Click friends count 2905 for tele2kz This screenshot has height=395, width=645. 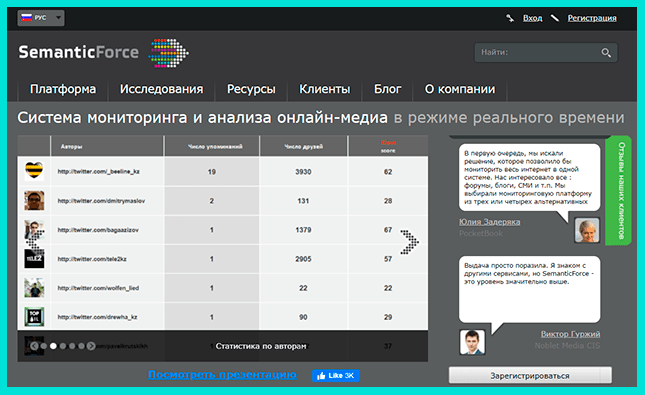coord(303,259)
